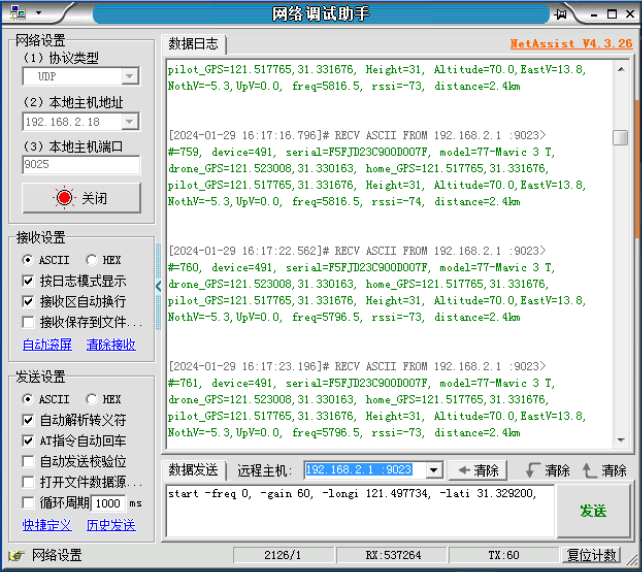Click the send text area containing start -freq
Viewport: 643px width, 572px height.
click(360, 510)
